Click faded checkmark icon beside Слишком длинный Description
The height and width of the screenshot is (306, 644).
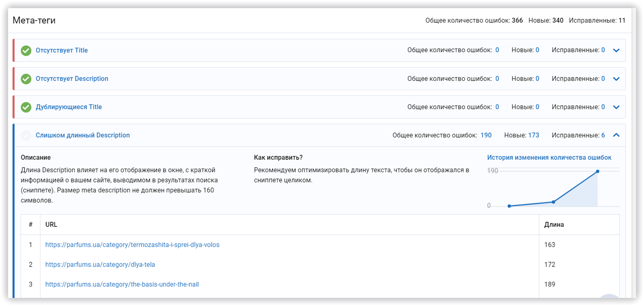pyautogui.click(x=26, y=136)
